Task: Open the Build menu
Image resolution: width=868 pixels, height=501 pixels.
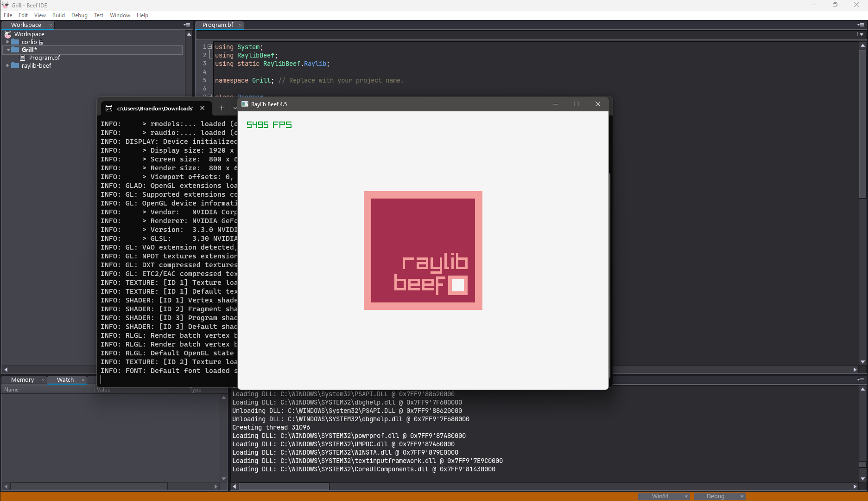Action: click(x=58, y=15)
